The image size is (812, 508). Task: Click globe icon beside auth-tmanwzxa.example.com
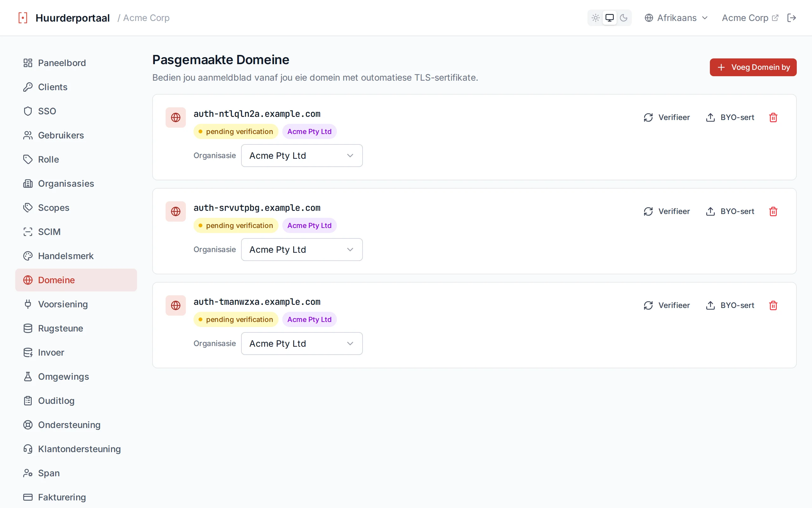175,305
